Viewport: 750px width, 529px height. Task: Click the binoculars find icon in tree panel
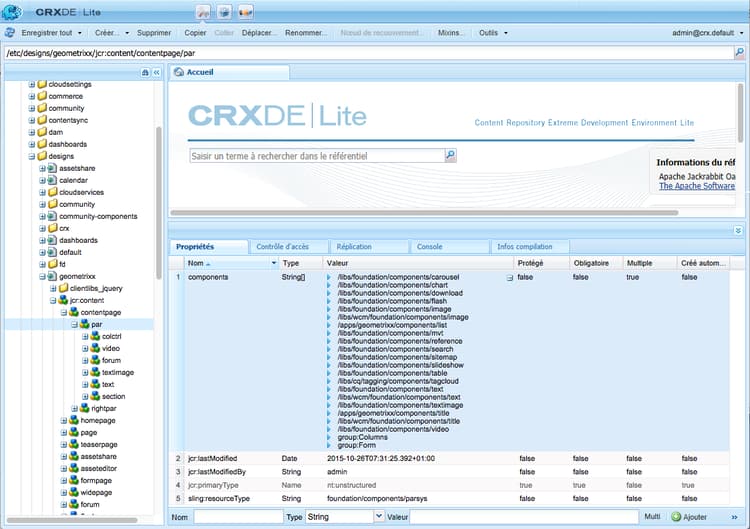(x=145, y=72)
